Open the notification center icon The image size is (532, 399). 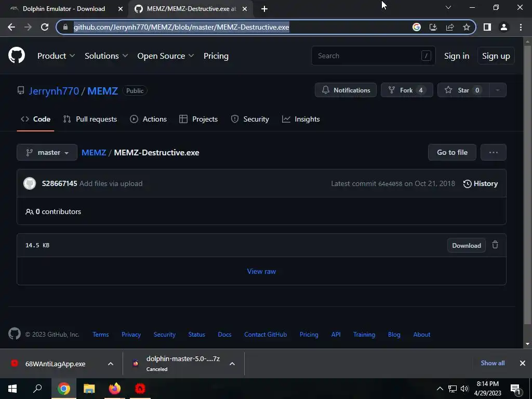(516, 389)
